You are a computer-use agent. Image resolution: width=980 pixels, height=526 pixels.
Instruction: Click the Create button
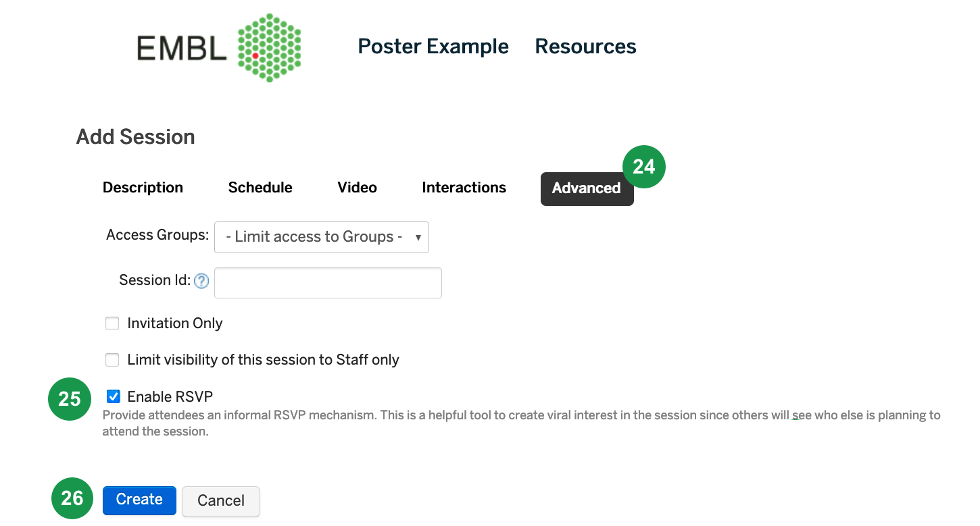pyautogui.click(x=139, y=500)
